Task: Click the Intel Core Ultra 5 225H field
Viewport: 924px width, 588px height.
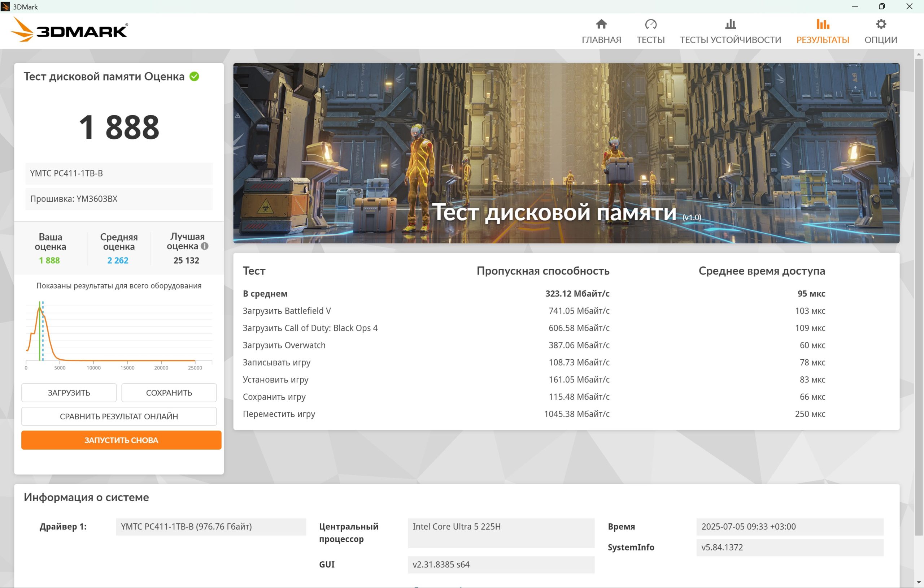Action: pos(501,533)
